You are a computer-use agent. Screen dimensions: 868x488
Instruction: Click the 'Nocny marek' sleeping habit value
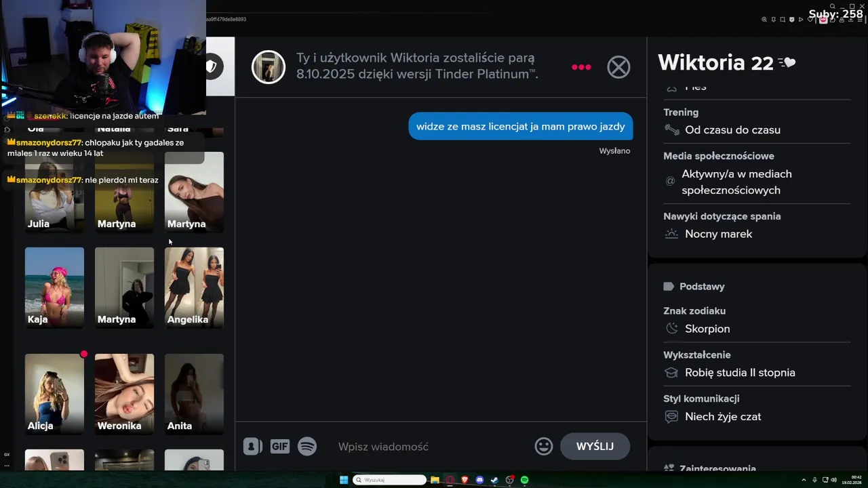[x=718, y=234]
